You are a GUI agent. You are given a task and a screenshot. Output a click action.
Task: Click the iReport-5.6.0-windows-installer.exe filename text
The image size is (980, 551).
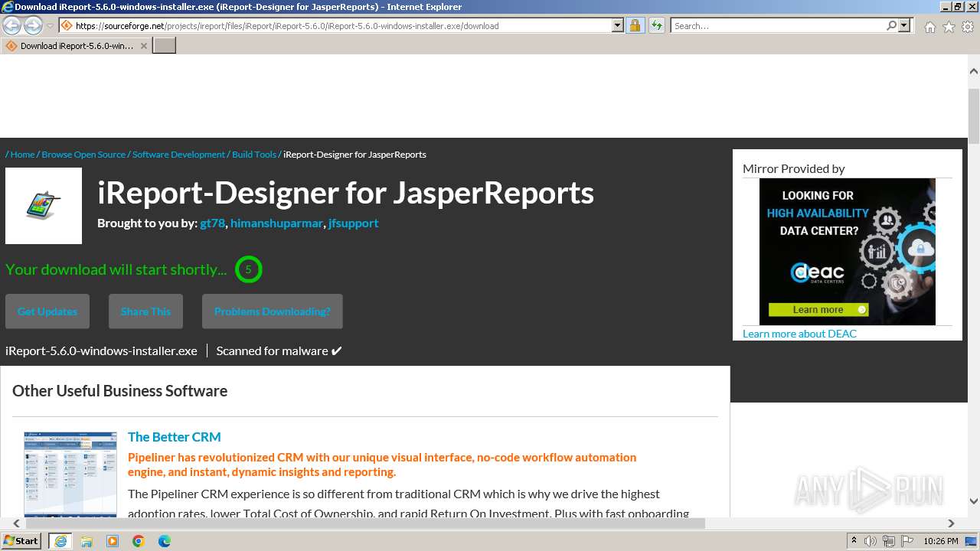coord(101,350)
